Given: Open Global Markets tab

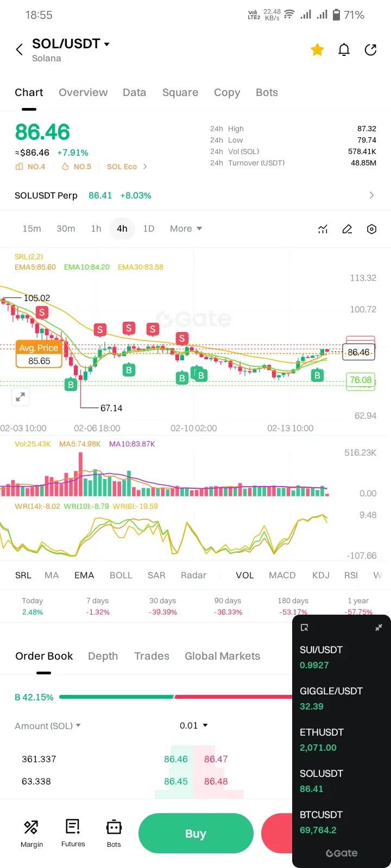Looking at the screenshot, I should coord(223,656).
